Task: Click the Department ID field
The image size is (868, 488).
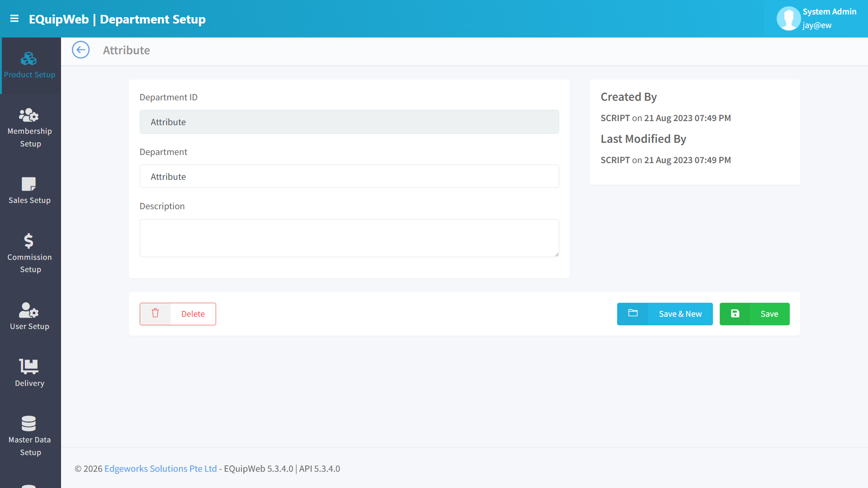Action: tap(349, 122)
